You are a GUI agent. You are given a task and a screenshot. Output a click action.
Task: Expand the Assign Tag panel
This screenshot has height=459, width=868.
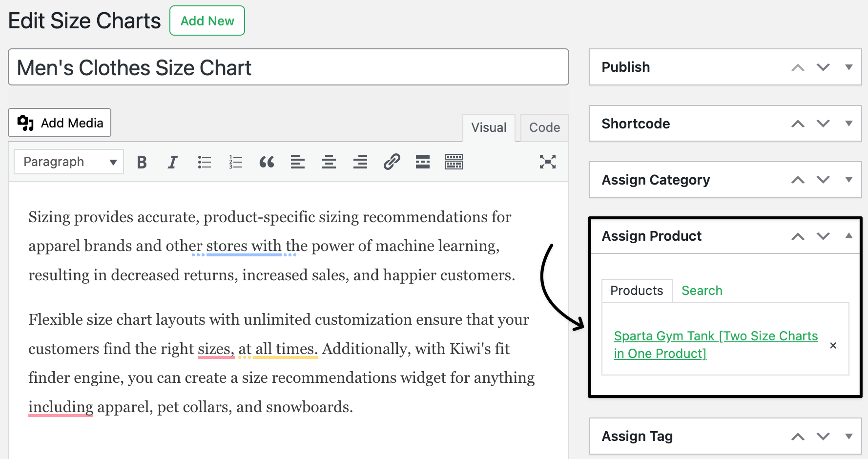click(849, 437)
